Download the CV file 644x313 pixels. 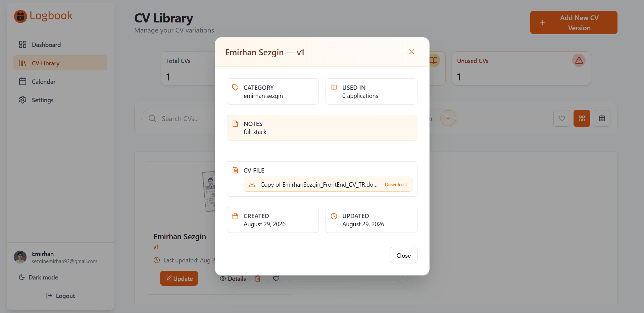(x=396, y=185)
